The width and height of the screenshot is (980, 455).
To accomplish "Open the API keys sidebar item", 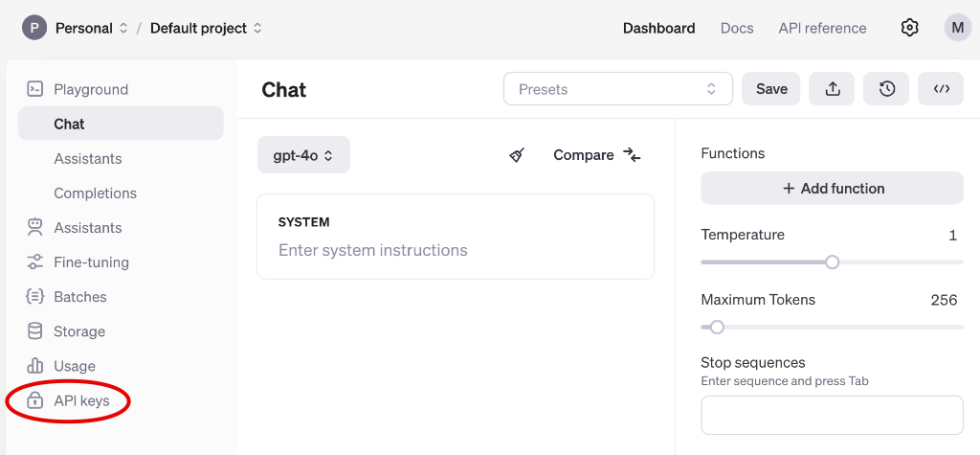I will (81, 400).
